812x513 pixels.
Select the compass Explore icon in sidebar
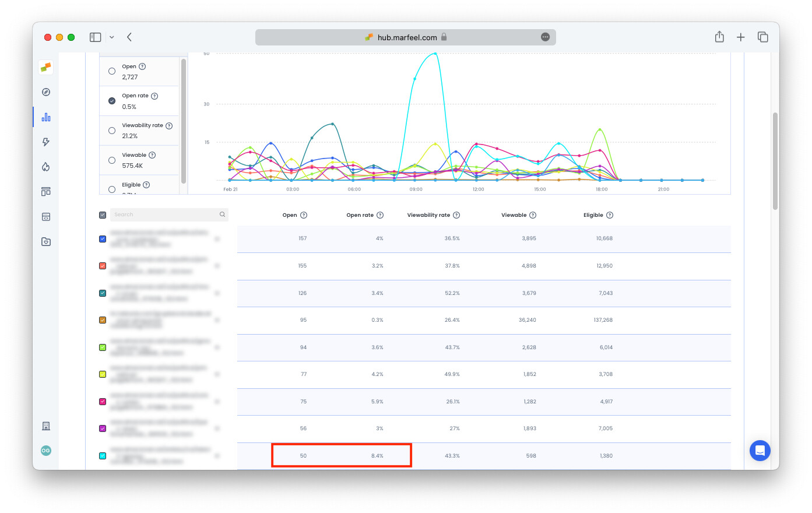(45, 92)
